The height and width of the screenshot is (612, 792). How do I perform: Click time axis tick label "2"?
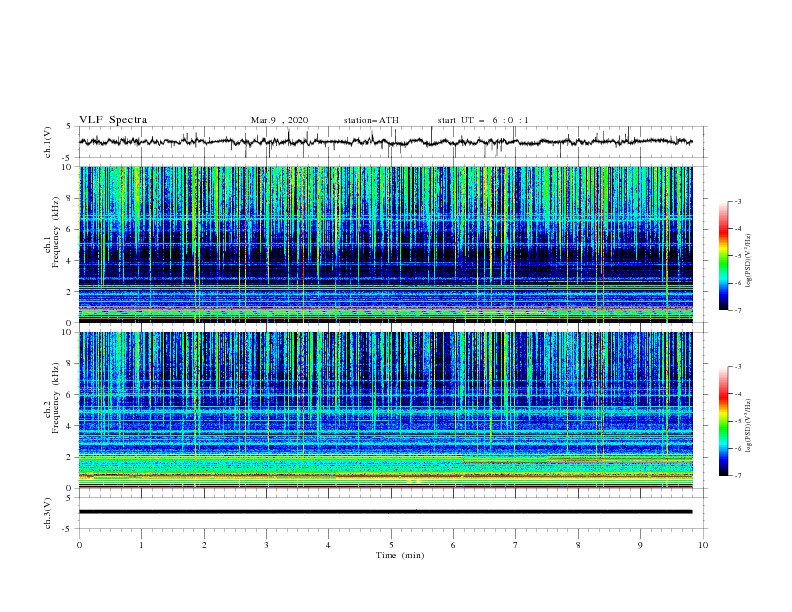point(204,545)
